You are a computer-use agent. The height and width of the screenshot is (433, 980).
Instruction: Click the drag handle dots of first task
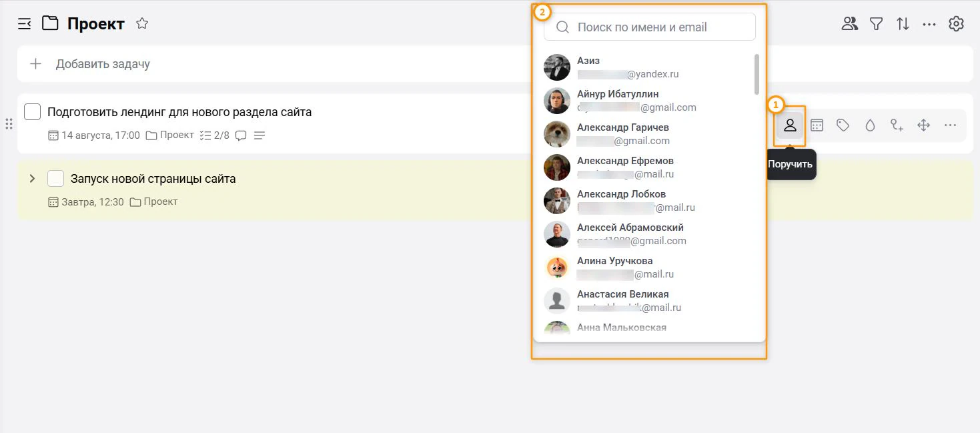click(9, 123)
